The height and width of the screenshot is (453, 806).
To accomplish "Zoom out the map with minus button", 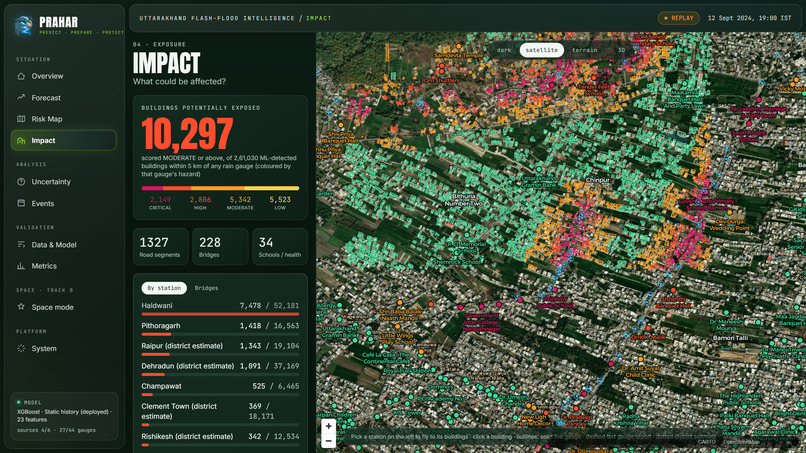I will [328, 441].
